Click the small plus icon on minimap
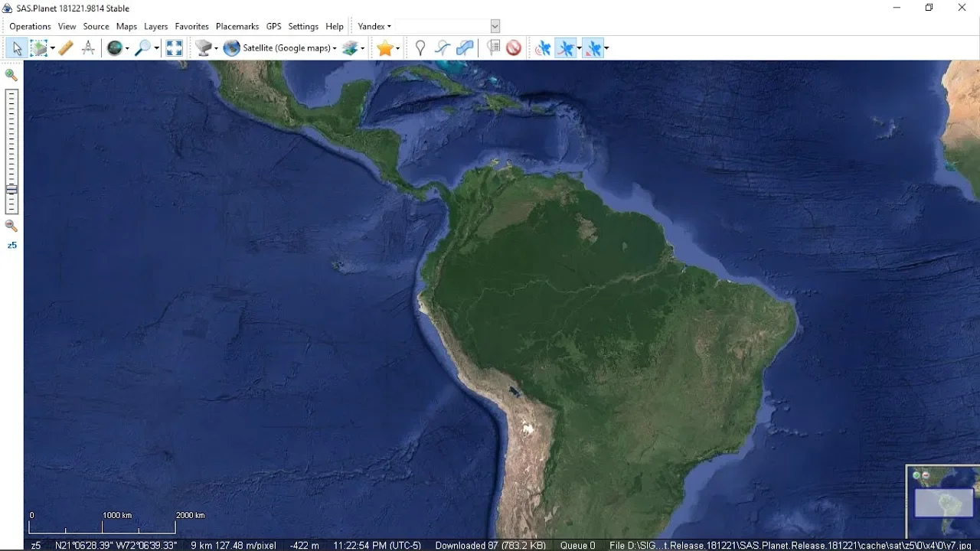Screen dimensions: 980x551 coord(916,475)
